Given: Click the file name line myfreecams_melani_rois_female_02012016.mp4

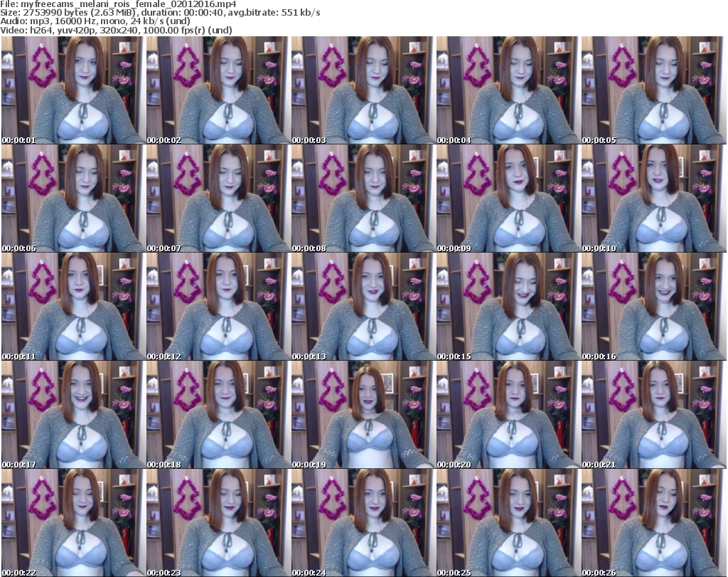Looking at the screenshot, I should [119, 4].
